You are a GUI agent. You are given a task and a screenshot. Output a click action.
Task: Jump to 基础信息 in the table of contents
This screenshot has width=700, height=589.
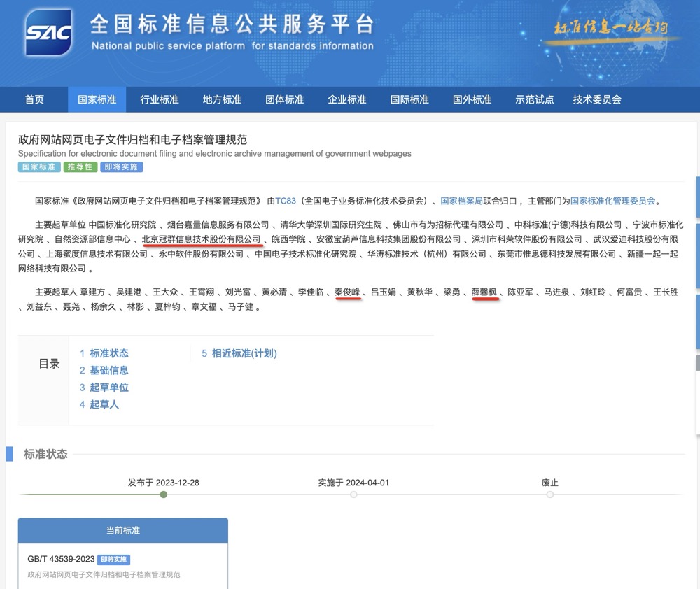109,370
